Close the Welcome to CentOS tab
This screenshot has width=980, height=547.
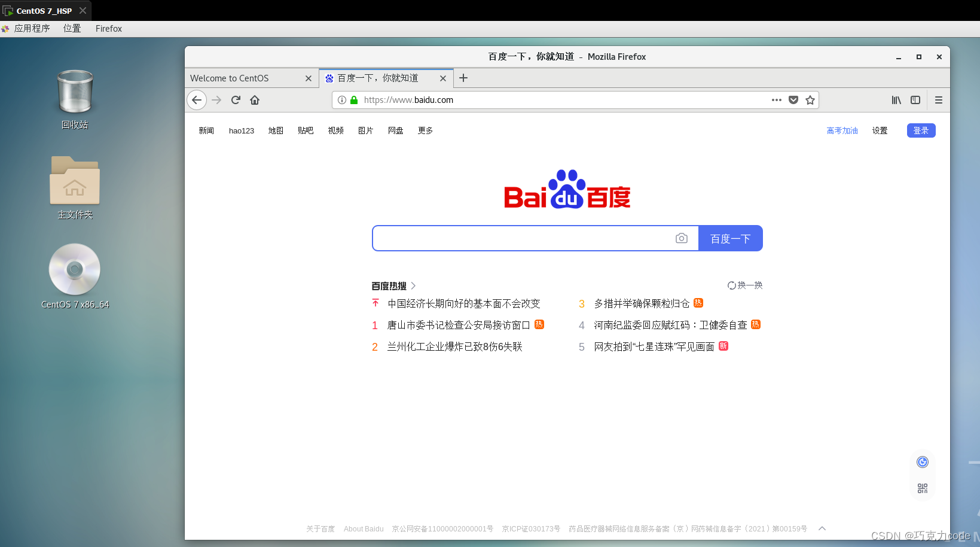click(x=309, y=78)
